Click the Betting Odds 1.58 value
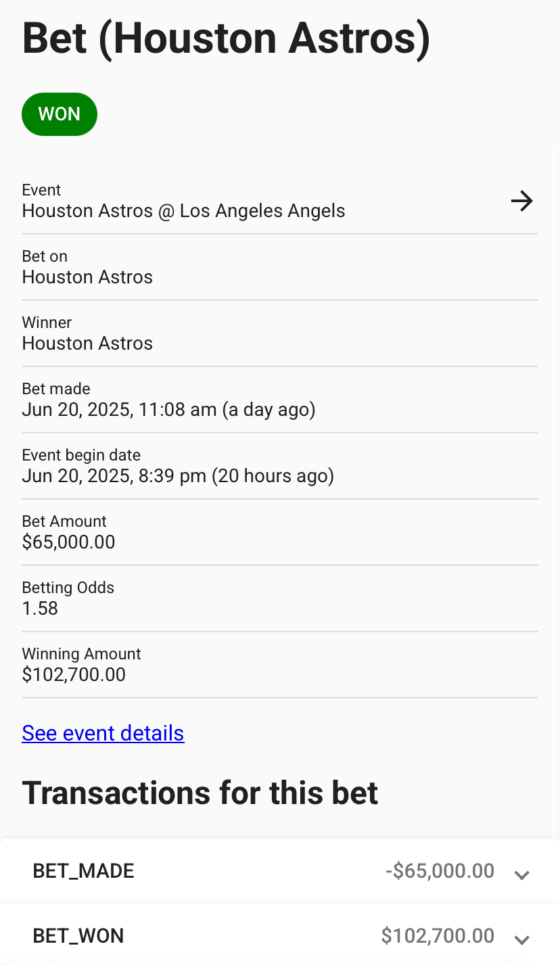Screen dimensions: 560x965 coord(40,609)
